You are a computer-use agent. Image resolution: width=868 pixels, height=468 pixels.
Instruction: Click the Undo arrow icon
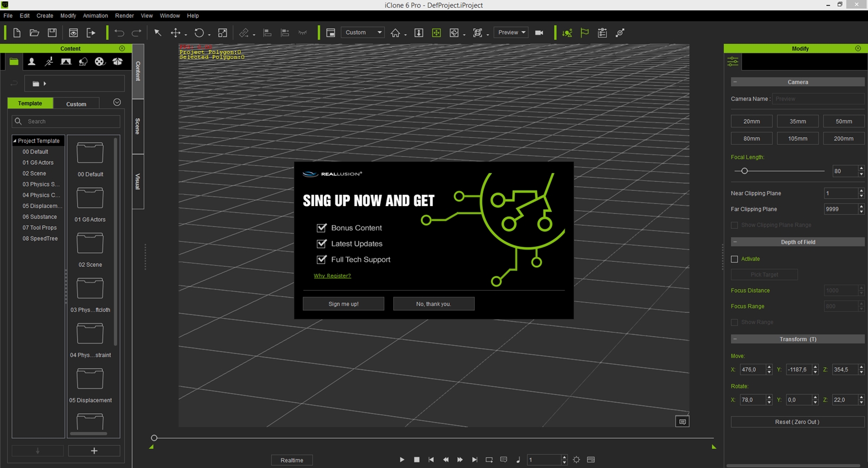coord(119,33)
